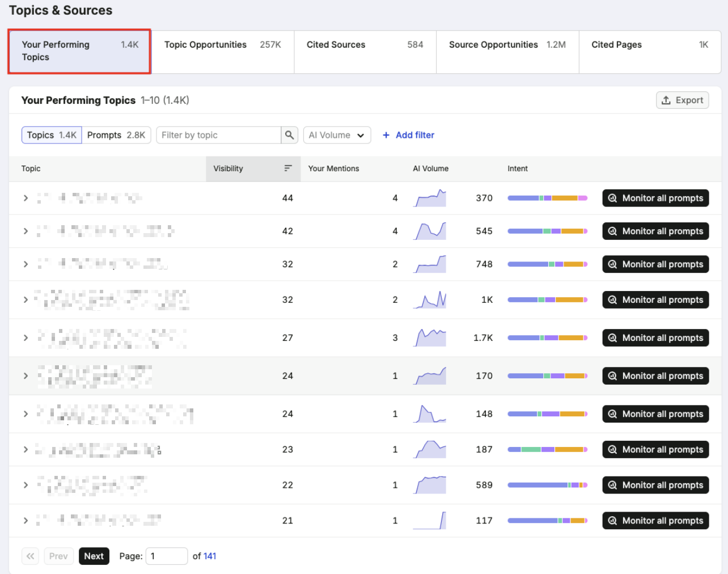Click the first page double-arrow button
The height and width of the screenshot is (574, 728).
pos(31,556)
